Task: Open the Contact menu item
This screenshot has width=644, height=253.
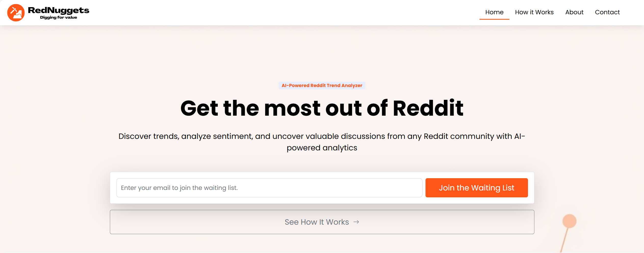Action: point(607,12)
